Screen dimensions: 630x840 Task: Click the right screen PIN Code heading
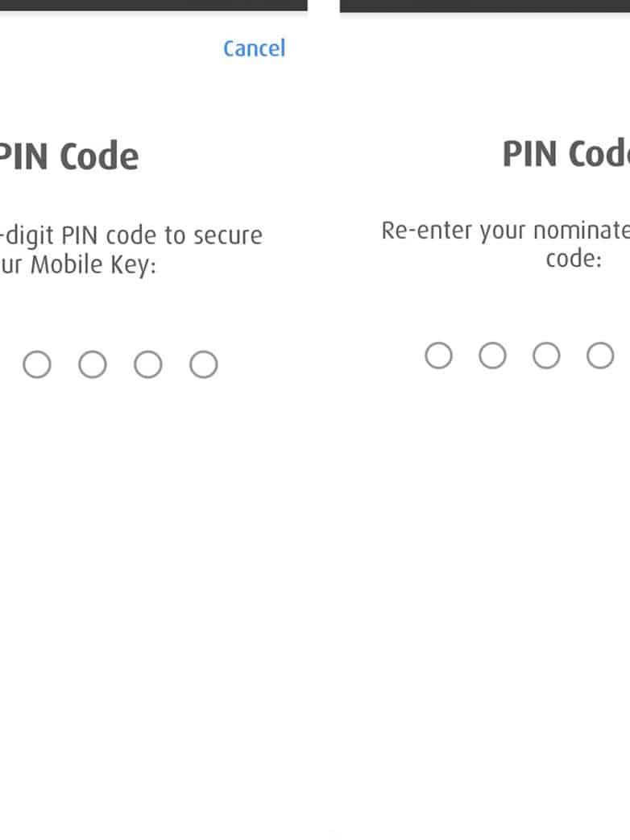click(x=566, y=153)
